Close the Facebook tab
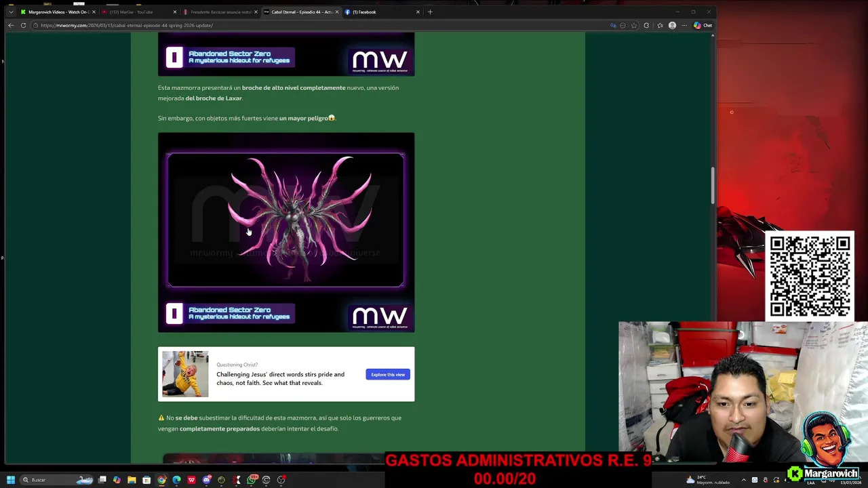The height and width of the screenshot is (488, 868). pyautogui.click(x=418, y=12)
